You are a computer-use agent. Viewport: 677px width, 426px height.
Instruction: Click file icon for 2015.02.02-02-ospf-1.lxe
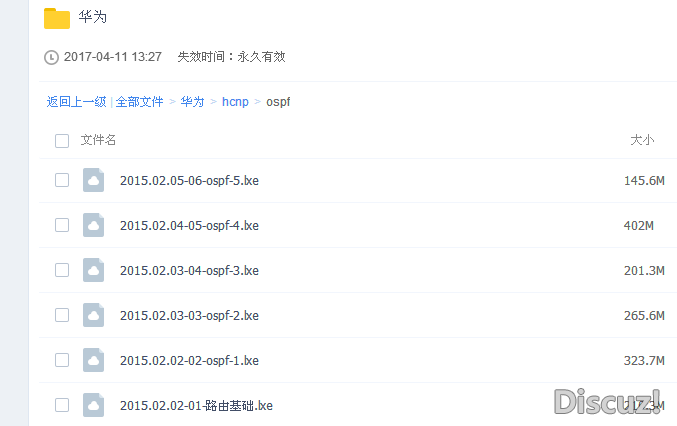(x=93, y=360)
